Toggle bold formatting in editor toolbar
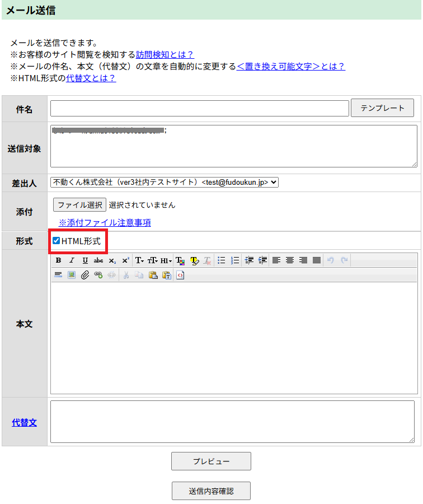 (58, 260)
